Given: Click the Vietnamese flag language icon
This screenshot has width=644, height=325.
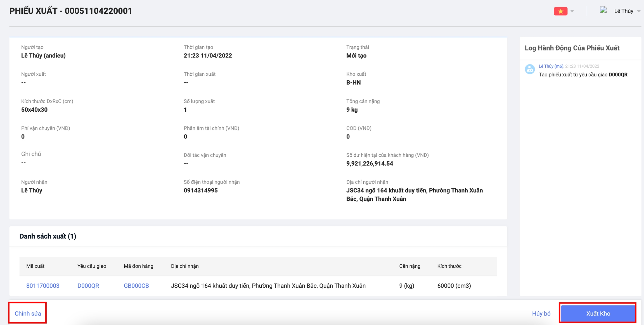Looking at the screenshot, I should click(x=560, y=11).
